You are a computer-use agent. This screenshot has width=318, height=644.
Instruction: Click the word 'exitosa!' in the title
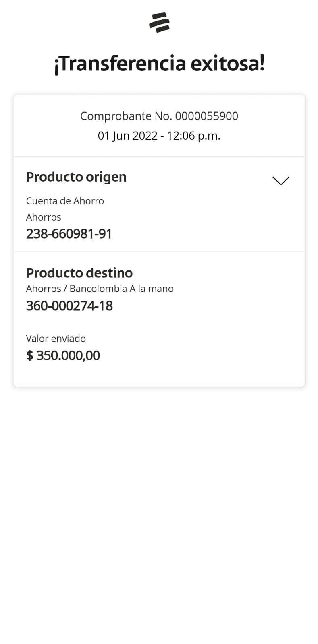(x=227, y=64)
